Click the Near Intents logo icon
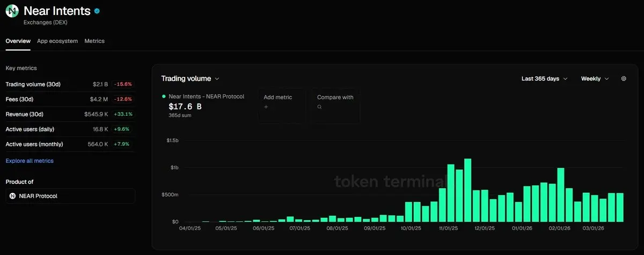Viewport: 644px width, 255px height. [13, 11]
